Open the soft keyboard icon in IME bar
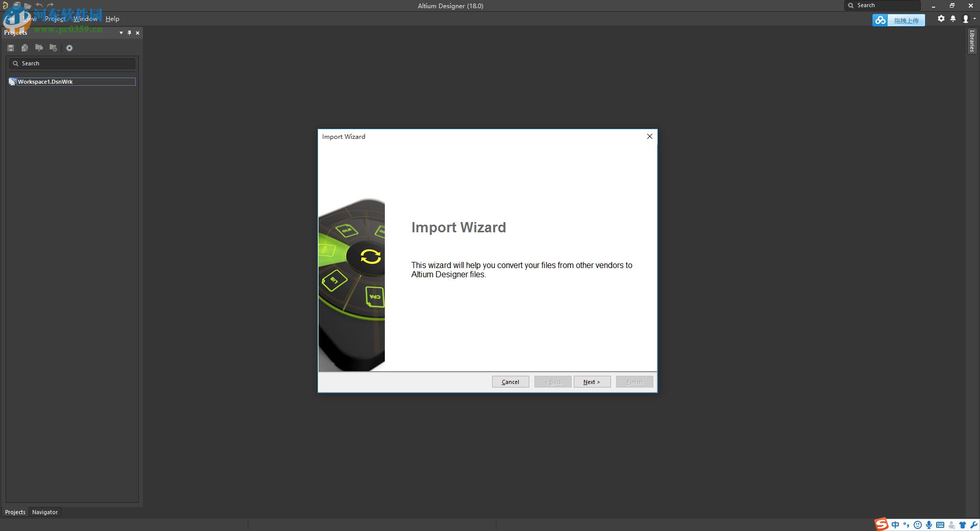 pyautogui.click(x=940, y=525)
